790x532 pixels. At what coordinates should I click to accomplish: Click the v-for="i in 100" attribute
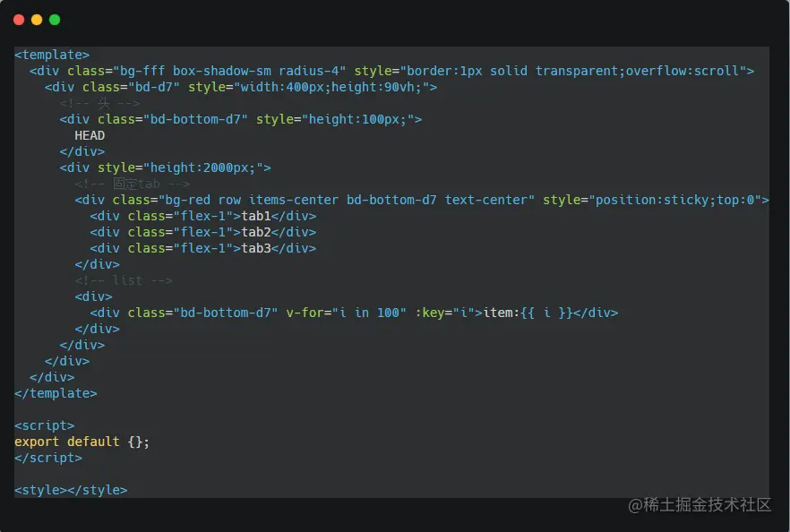(346, 313)
